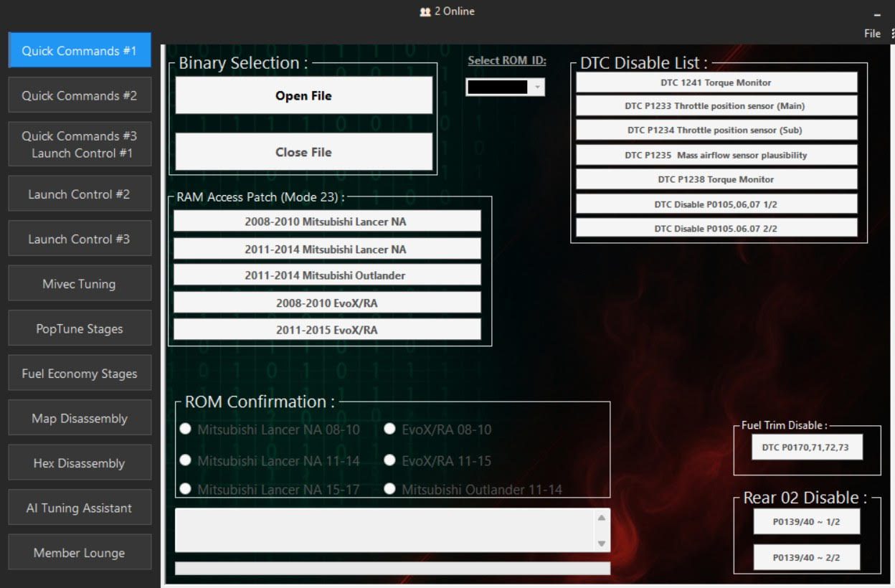Viewport: 895px width, 588px height.
Task: Go to AI Tuning Assistant
Action: pos(80,508)
